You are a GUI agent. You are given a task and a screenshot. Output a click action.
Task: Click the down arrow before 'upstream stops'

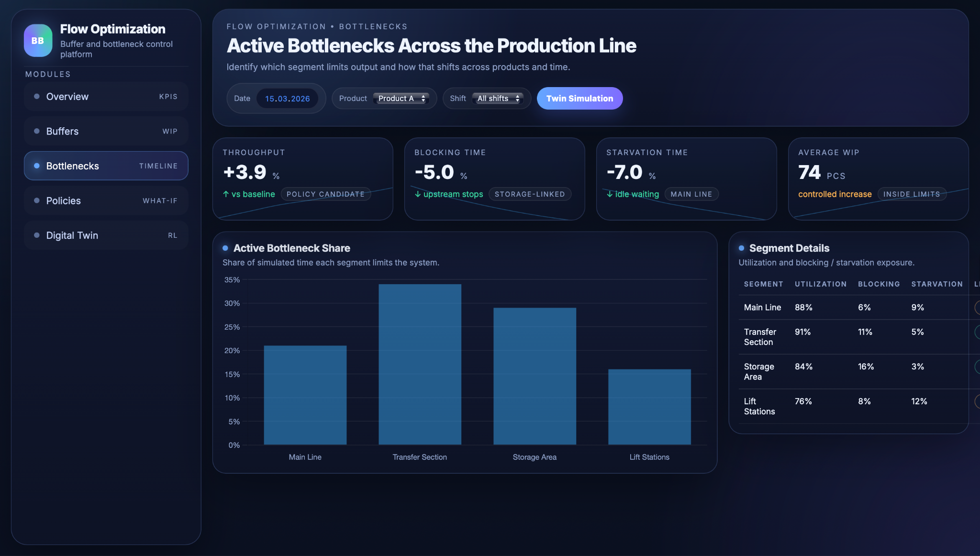click(x=418, y=194)
